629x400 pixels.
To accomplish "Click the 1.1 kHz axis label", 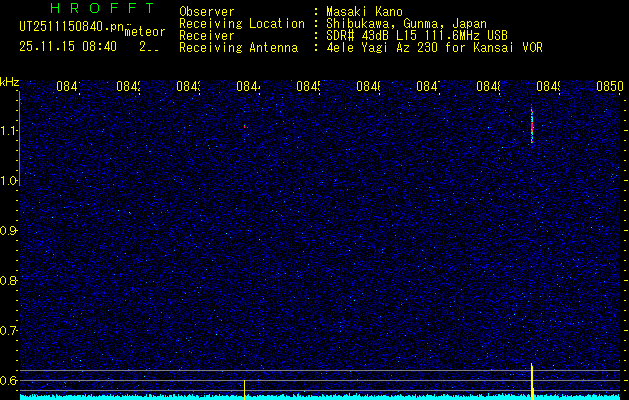I will pos(8,131).
